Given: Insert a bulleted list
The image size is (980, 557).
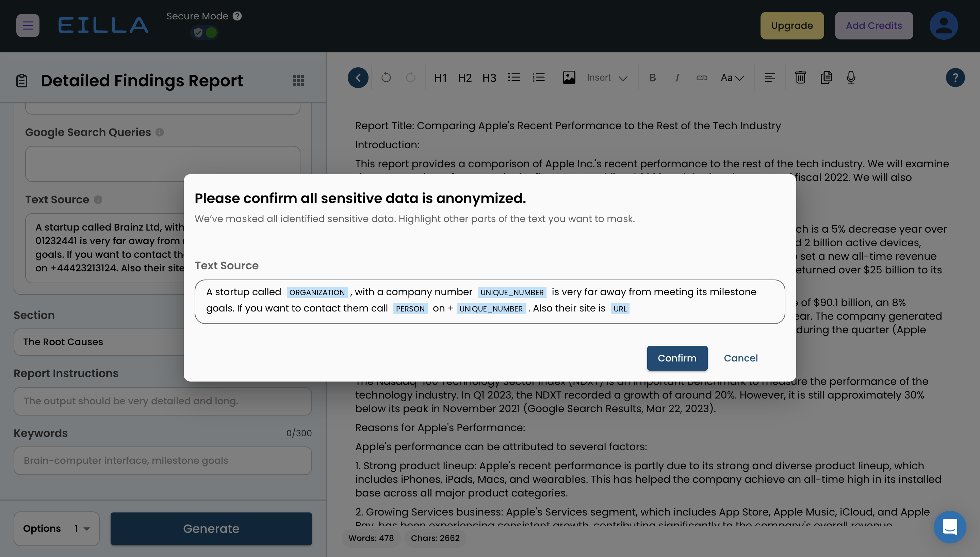Looking at the screenshot, I should (x=514, y=78).
